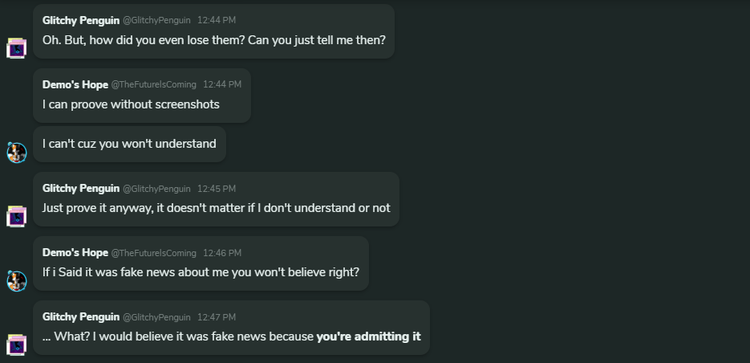Select message "I can't cuz you won't understand"
This screenshot has height=363, width=750.
coord(129,144)
